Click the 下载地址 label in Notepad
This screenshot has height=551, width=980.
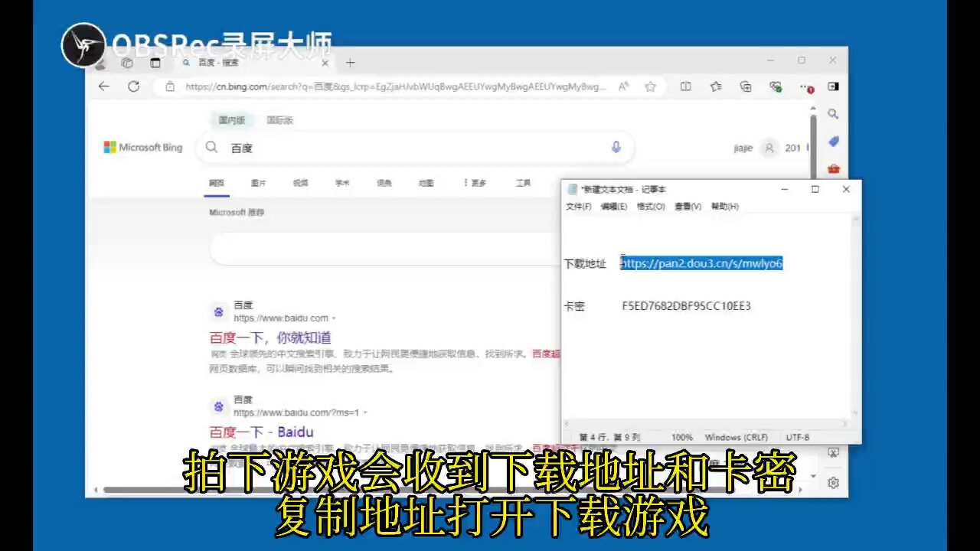[x=585, y=264]
